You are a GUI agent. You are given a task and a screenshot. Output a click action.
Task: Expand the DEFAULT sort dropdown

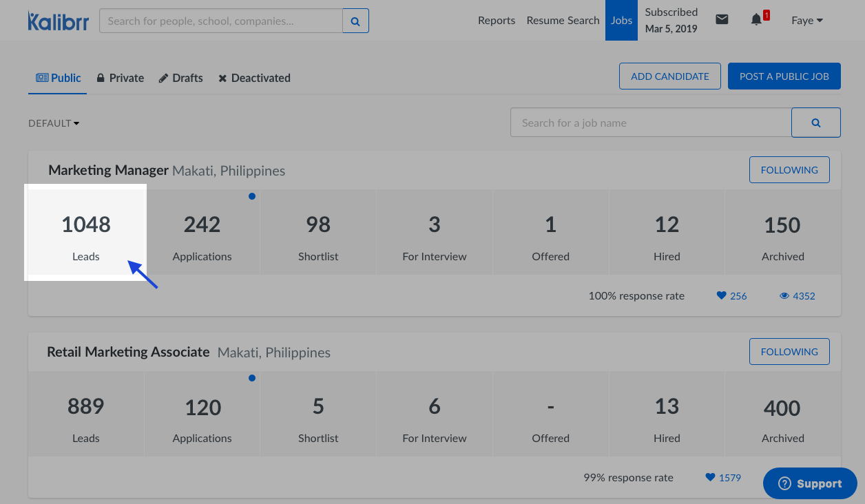click(54, 123)
